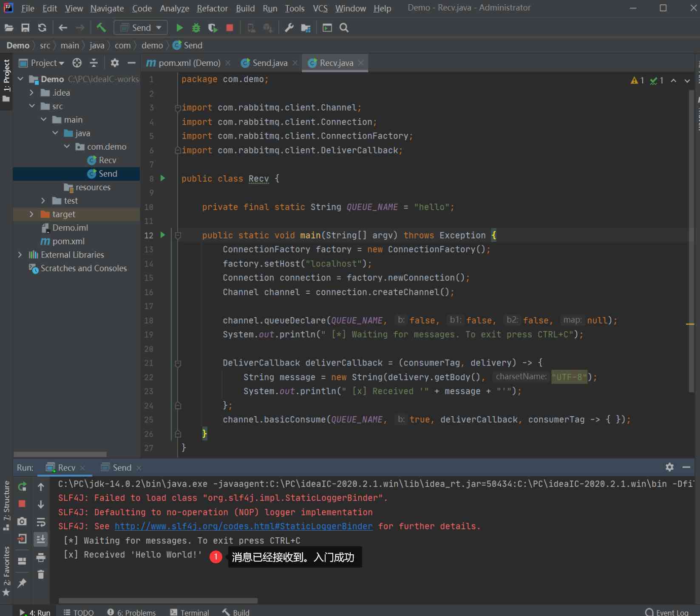Stop process with red square in toolbar
700x616 pixels.
(x=230, y=28)
